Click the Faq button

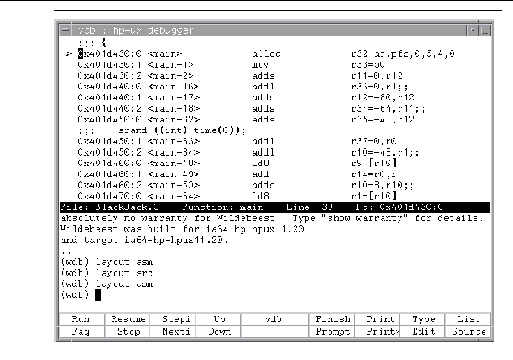(82, 332)
